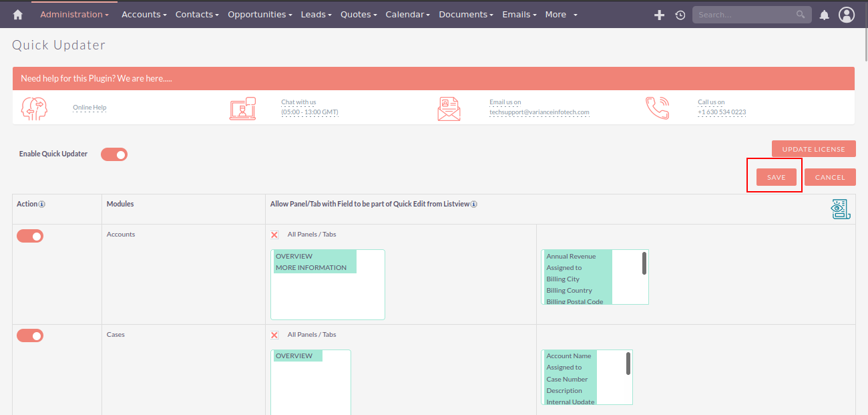This screenshot has width=868, height=415.
Task: Go to the home icon
Action: [x=18, y=14]
